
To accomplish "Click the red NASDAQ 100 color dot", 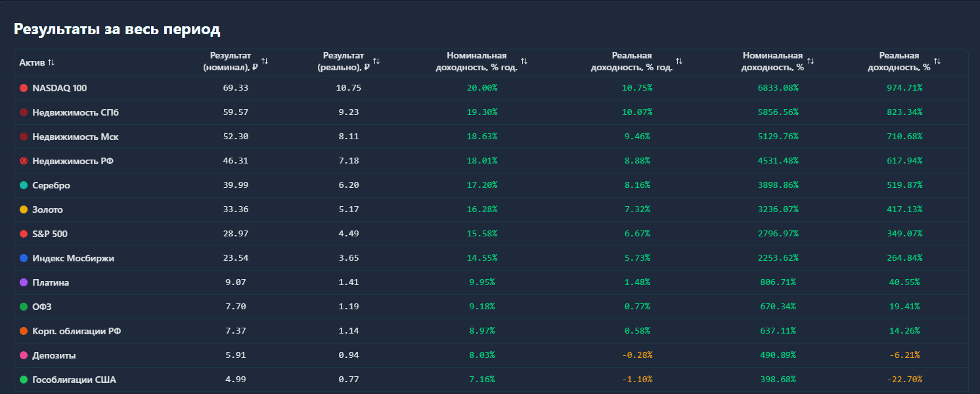I will pyautogui.click(x=24, y=88).
